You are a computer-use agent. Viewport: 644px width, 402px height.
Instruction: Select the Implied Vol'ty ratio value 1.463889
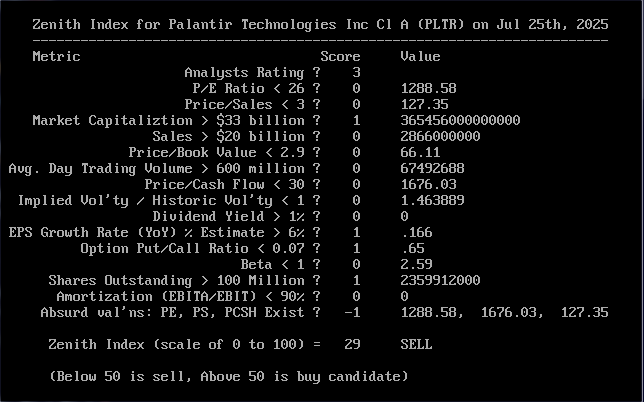click(432, 200)
